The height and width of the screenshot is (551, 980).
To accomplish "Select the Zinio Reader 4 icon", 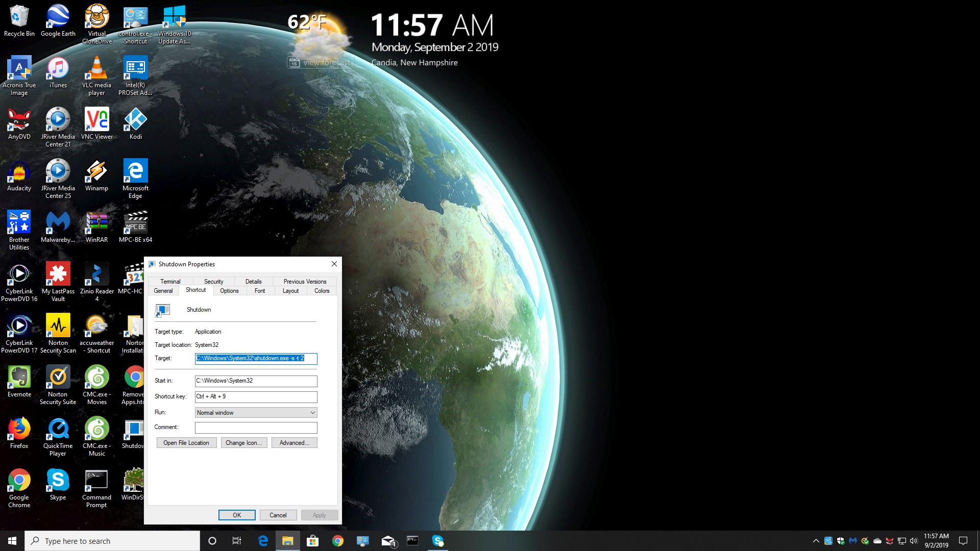I will click(97, 282).
